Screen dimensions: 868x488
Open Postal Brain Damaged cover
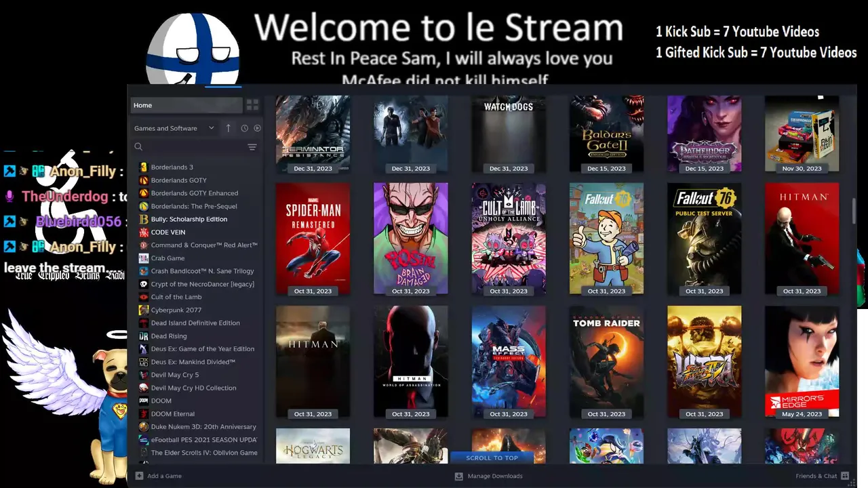[411, 239]
